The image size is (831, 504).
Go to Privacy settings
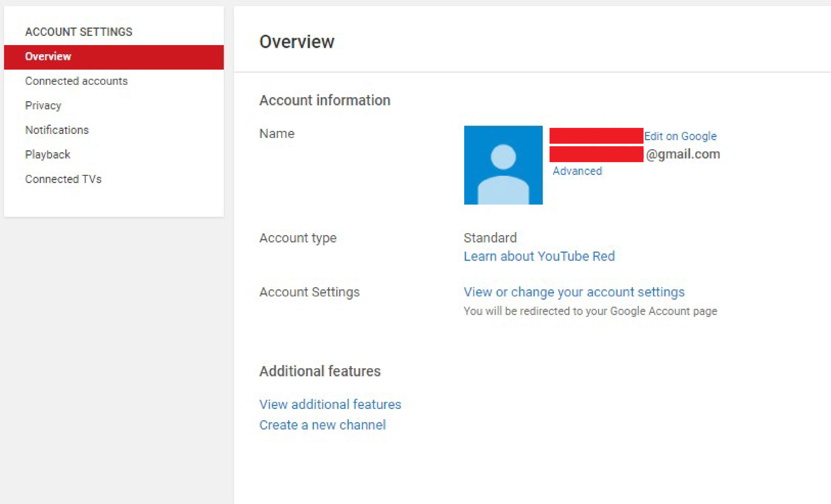click(43, 106)
